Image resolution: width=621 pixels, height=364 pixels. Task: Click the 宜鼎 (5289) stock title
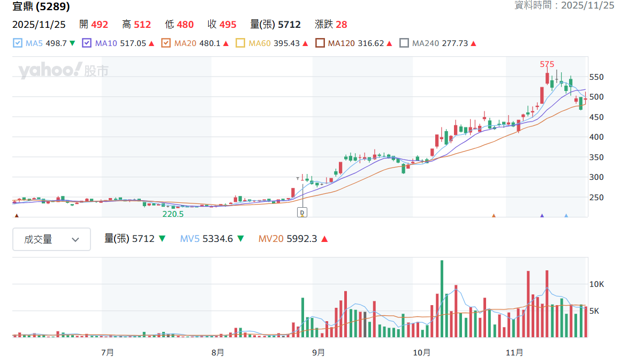point(41,6)
